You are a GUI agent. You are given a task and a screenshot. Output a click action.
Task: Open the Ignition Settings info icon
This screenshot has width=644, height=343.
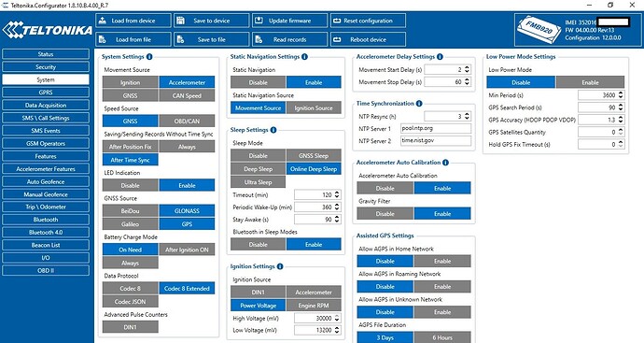(x=280, y=266)
